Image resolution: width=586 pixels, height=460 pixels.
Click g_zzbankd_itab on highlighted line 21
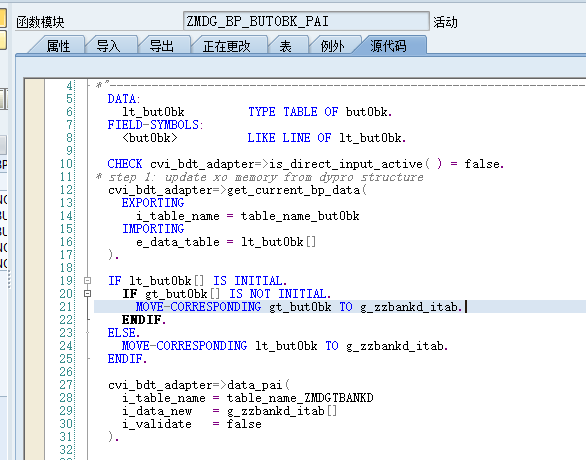tap(409, 307)
